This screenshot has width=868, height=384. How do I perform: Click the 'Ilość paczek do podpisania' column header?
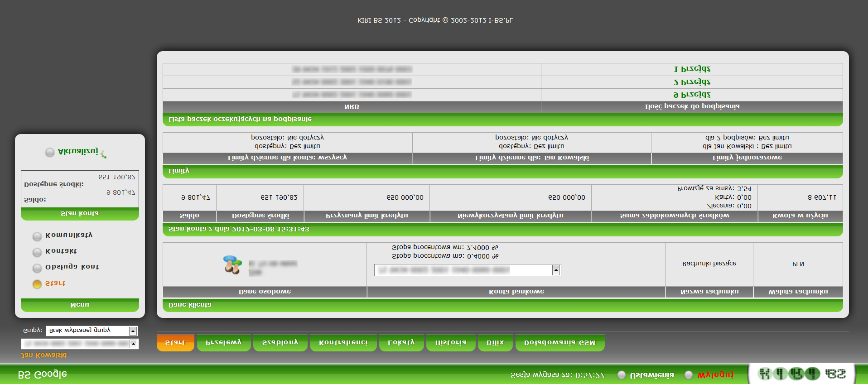[692, 107]
